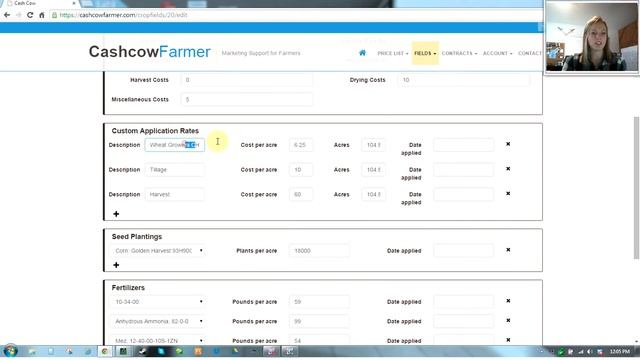Click the browser home icon
Screen dimensions: 640x360
[42, 15]
